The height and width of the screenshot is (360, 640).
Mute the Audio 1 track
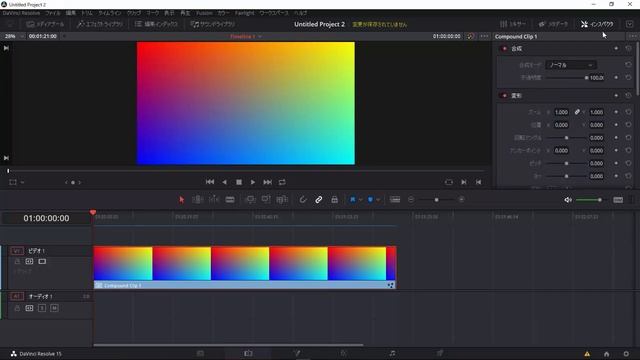tap(54, 308)
